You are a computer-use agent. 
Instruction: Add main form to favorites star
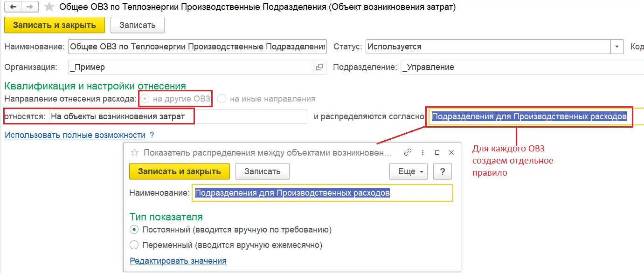click(49, 7)
